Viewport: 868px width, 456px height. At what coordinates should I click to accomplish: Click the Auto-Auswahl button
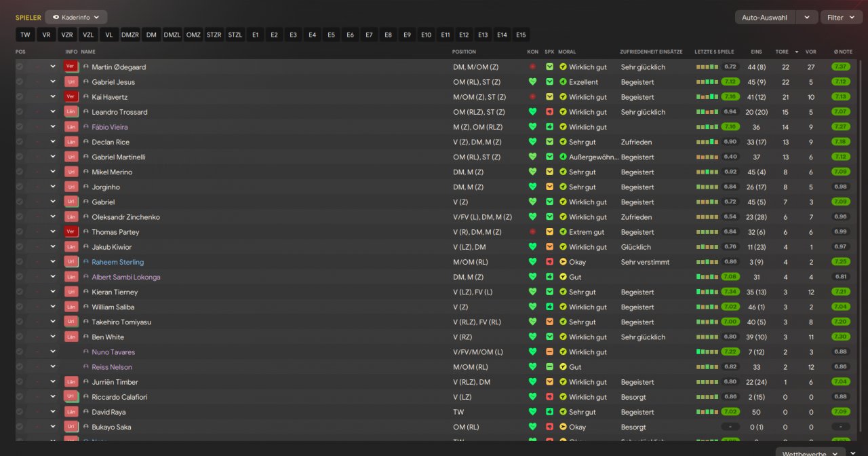tap(765, 17)
